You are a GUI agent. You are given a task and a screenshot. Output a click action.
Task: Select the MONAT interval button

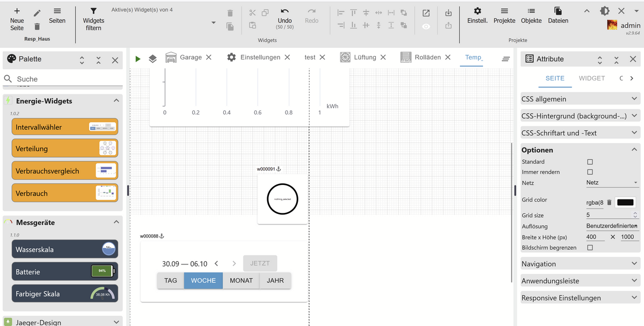241,280
